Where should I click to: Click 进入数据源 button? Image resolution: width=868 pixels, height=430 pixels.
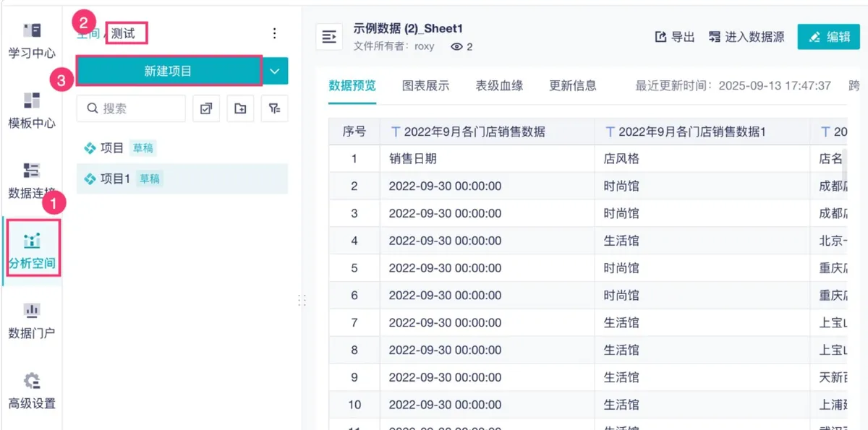(x=746, y=37)
